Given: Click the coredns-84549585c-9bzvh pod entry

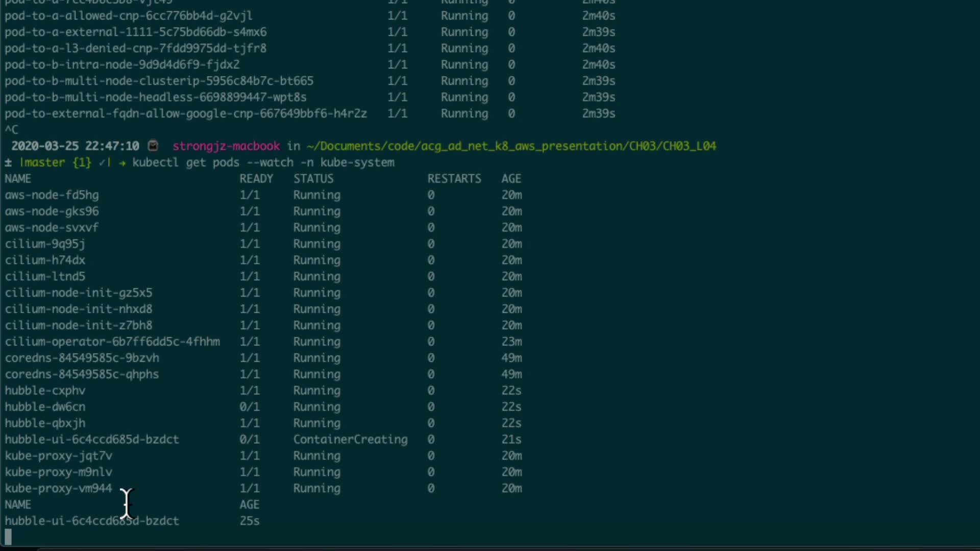Looking at the screenshot, I should point(82,358).
